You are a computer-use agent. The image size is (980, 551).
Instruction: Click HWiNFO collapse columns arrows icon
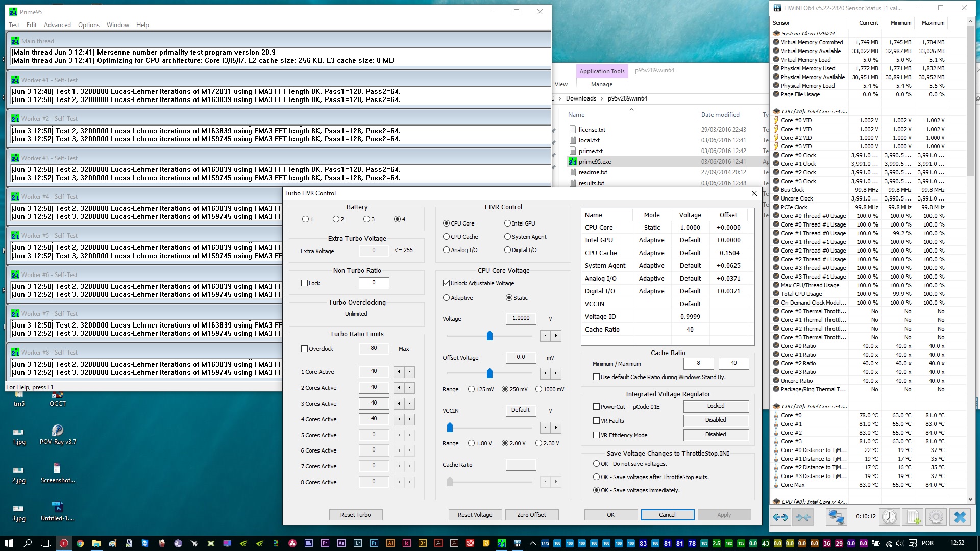click(x=803, y=517)
